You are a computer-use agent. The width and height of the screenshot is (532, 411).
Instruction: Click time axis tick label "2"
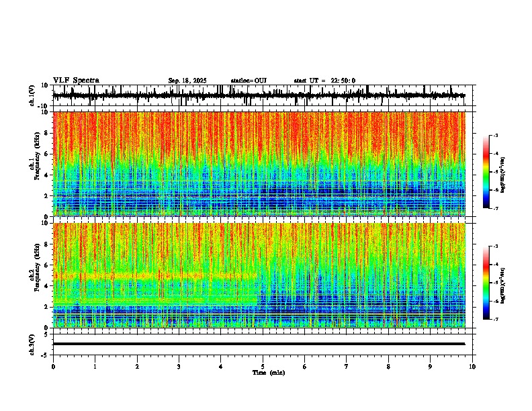[137, 367]
